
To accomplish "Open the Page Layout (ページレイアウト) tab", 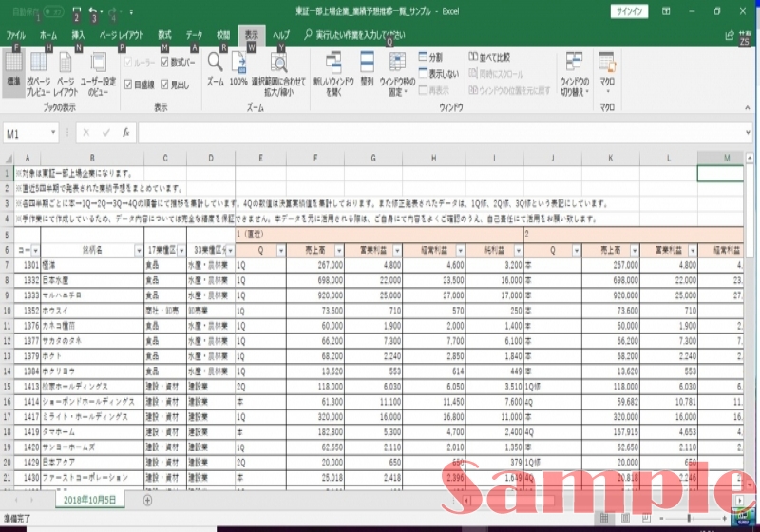I will coord(122,35).
